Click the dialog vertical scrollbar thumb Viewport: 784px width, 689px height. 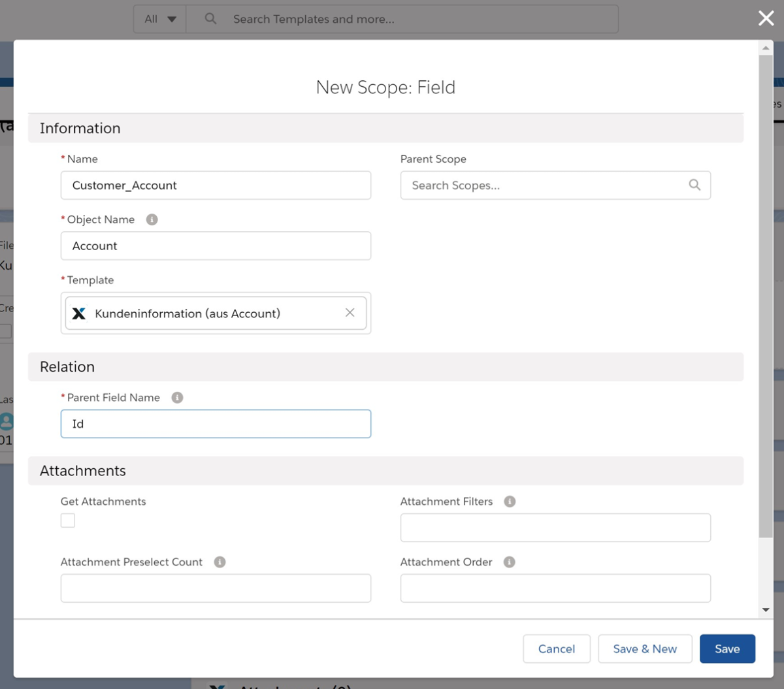[x=766, y=296]
